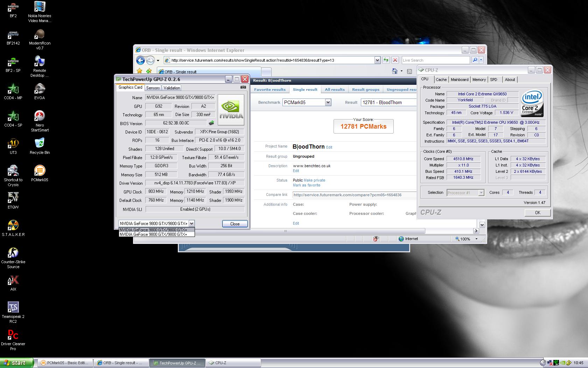Select second GeForce 9800 GTX list entry
Viewport: 588px width, 368px height.
coord(156,234)
